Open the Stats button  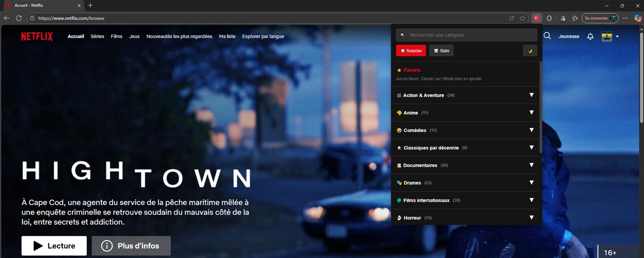click(x=441, y=51)
